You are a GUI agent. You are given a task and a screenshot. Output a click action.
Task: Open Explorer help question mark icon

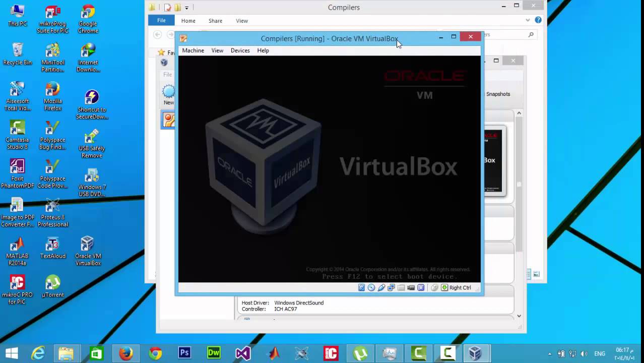coord(538,20)
